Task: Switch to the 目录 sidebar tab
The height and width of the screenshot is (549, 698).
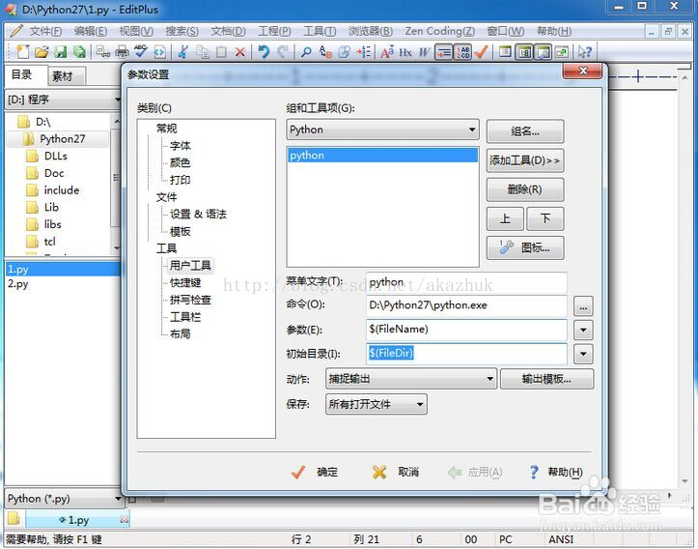Action: [22, 74]
